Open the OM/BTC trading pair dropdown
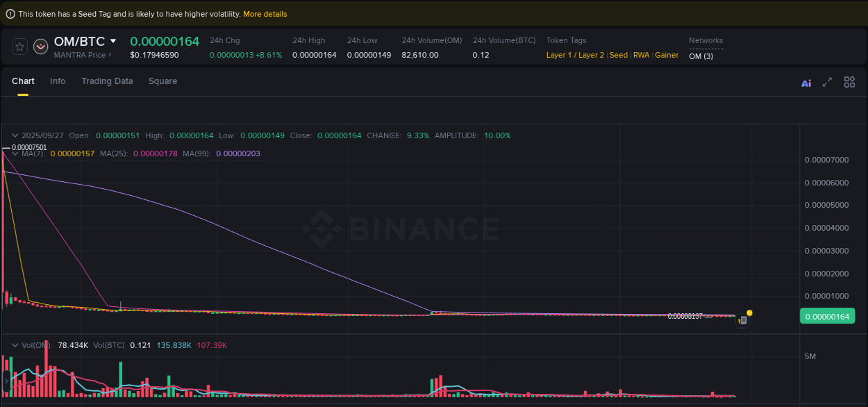868x407 pixels. pyautogui.click(x=113, y=41)
